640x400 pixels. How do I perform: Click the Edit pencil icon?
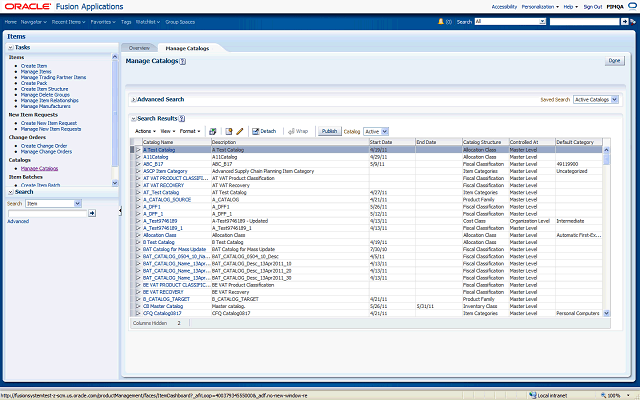[240, 131]
